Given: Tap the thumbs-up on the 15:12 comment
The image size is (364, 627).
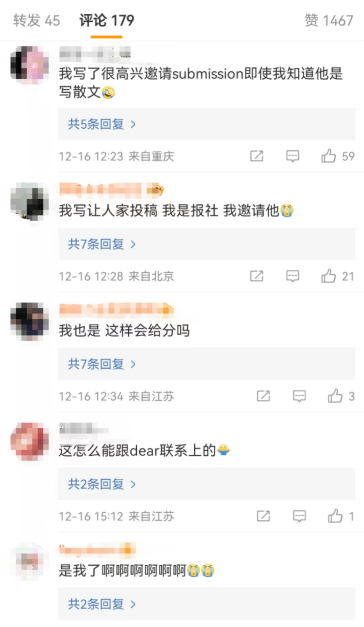Looking at the screenshot, I should 335,516.
